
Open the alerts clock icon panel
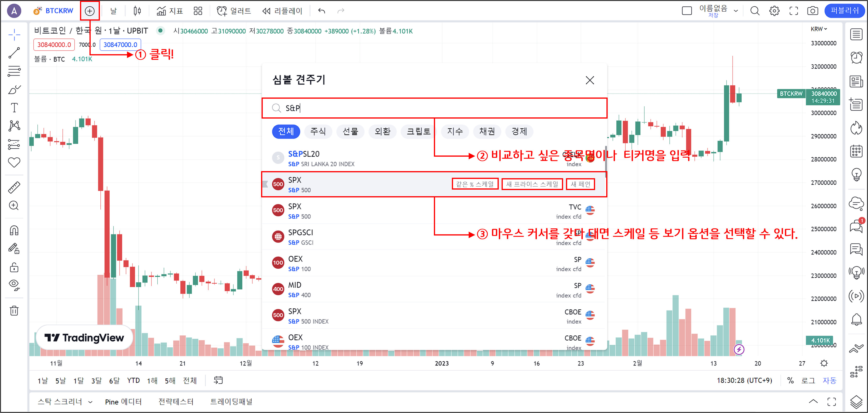click(x=856, y=58)
